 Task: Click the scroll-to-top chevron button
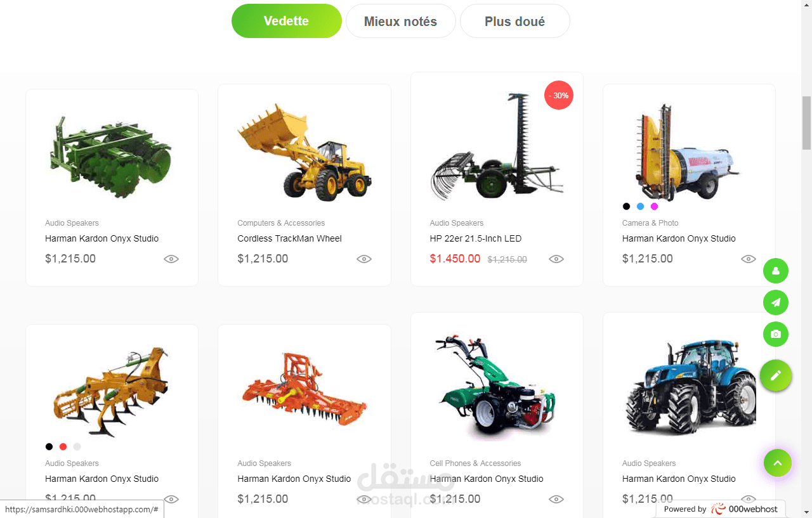(778, 463)
